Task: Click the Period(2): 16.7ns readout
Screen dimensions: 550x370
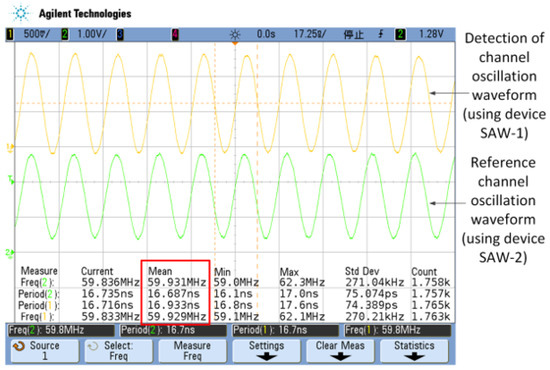Action: 173,330
